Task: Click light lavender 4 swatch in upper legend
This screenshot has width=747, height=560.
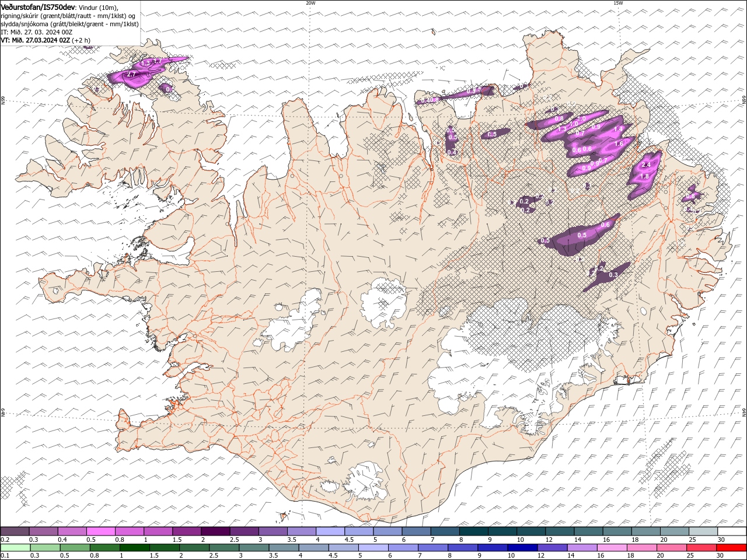Action: pyautogui.click(x=330, y=531)
